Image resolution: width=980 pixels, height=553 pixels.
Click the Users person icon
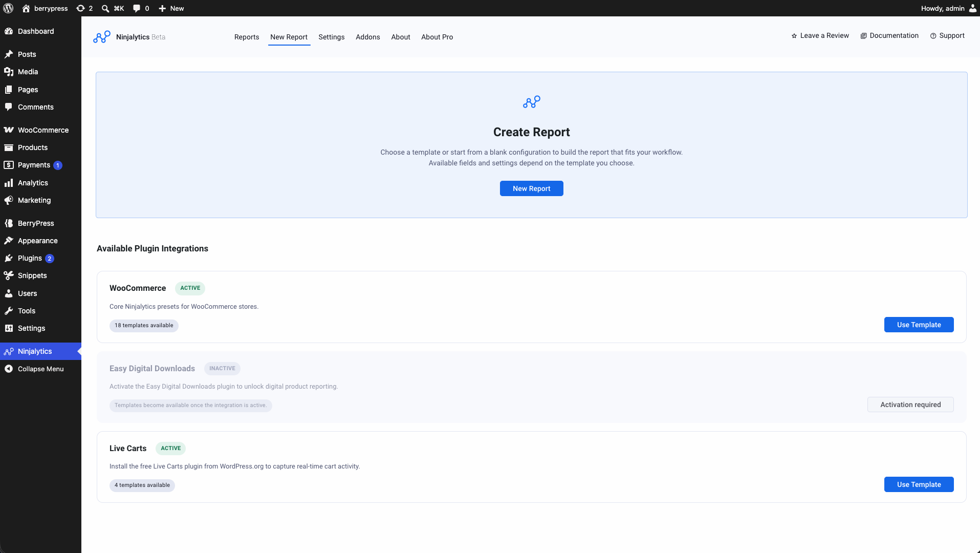(x=9, y=293)
